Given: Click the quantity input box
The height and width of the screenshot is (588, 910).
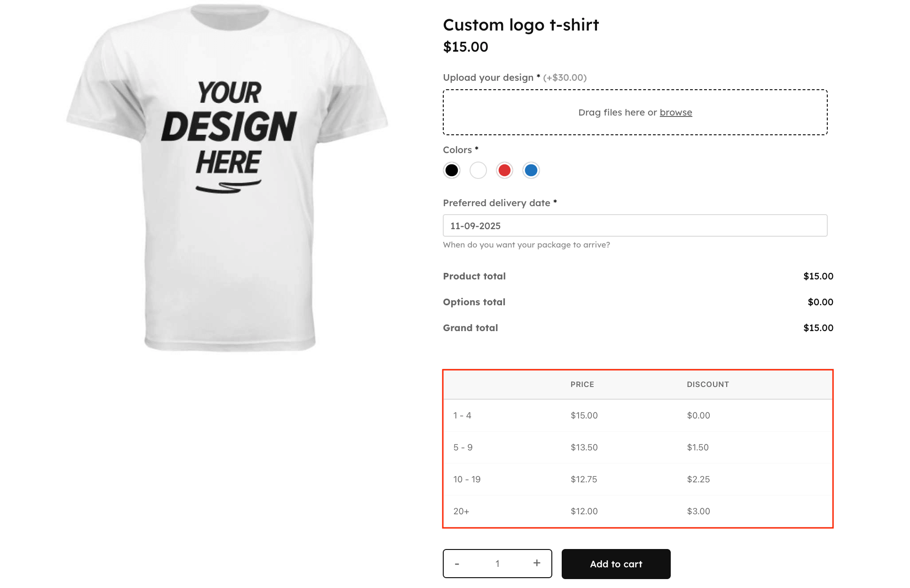Looking at the screenshot, I should click(x=497, y=563).
